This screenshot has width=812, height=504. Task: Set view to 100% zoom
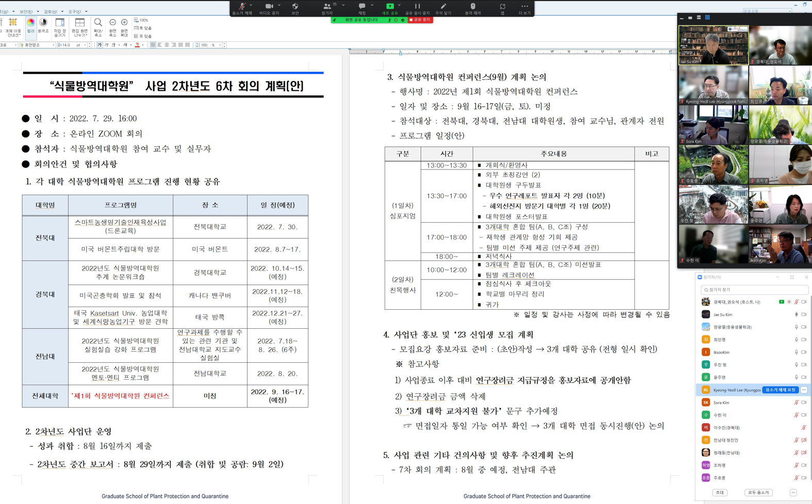[x=141, y=20]
